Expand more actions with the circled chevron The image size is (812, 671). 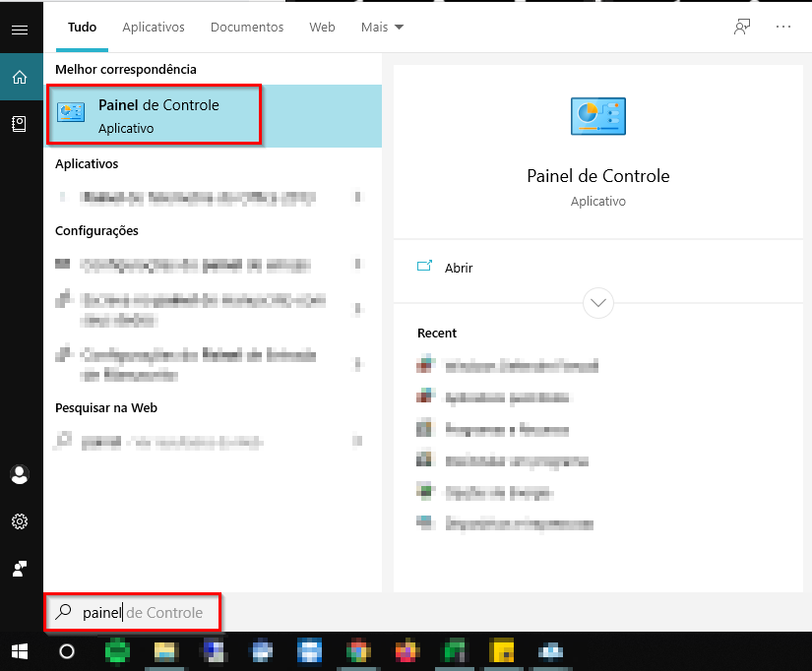coord(598,303)
